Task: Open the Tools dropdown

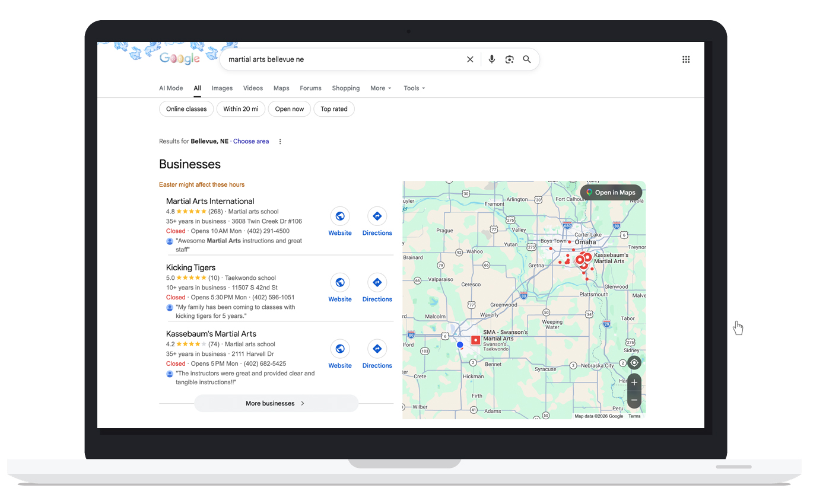Action: coord(414,88)
